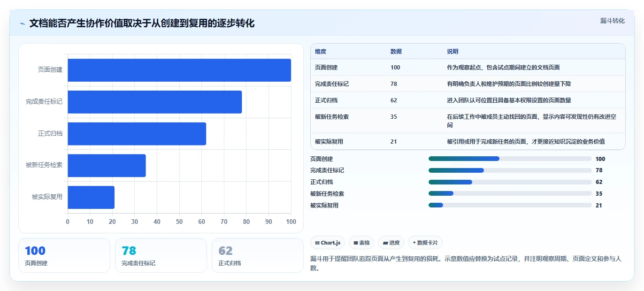Select the 表格 tag chip

point(361,243)
